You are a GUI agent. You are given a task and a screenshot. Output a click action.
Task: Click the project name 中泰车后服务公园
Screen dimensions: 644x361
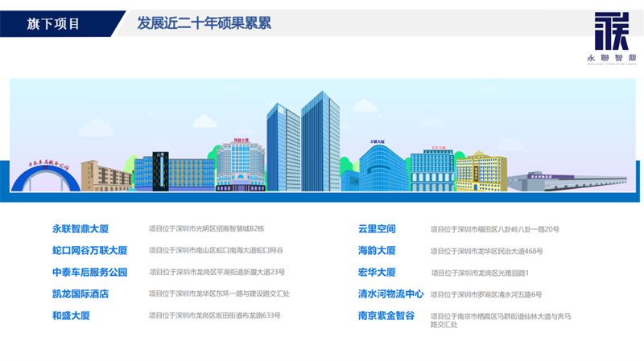point(90,273)
